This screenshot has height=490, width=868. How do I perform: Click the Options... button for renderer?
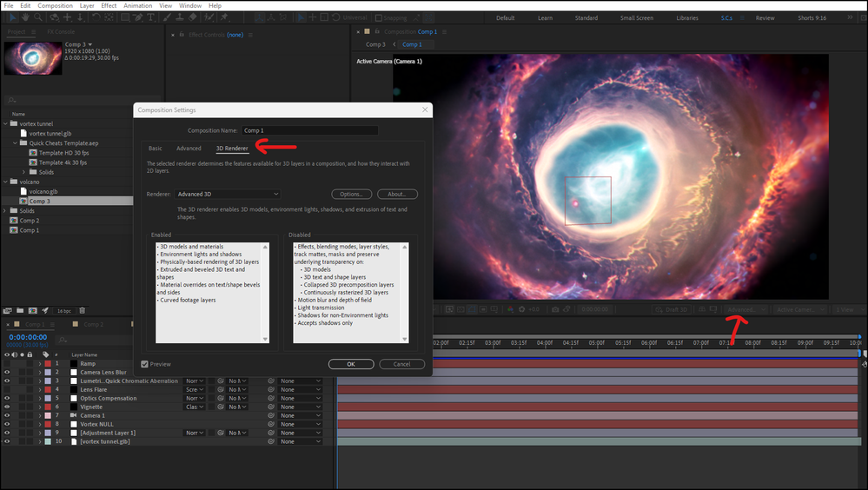[x=352, y=194]
